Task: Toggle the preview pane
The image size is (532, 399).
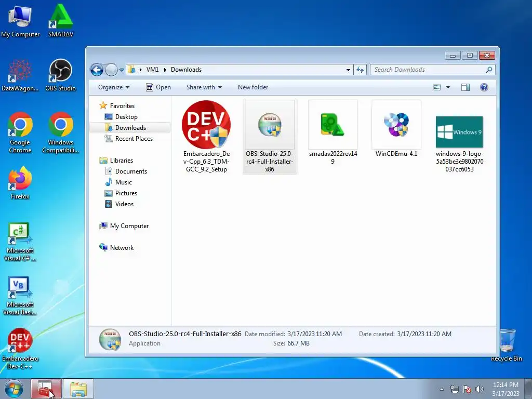Action: pyautogui.click(x=465, y=87)
